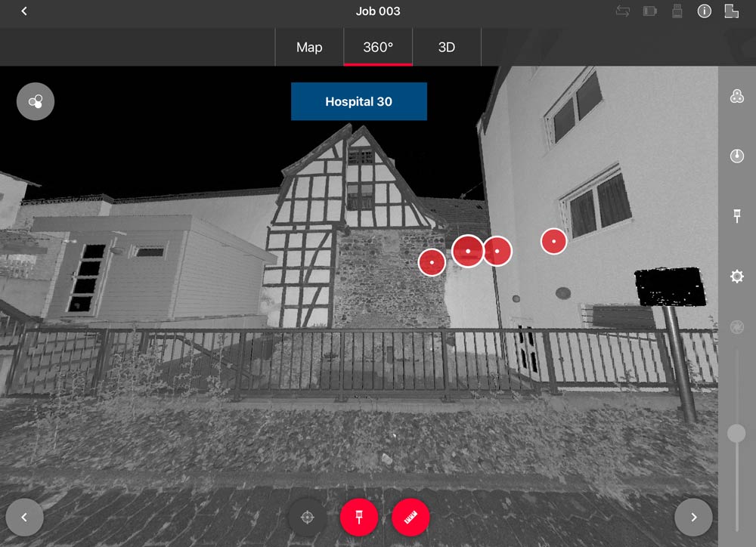Tap the Job 003 title

tap(378, 11)
